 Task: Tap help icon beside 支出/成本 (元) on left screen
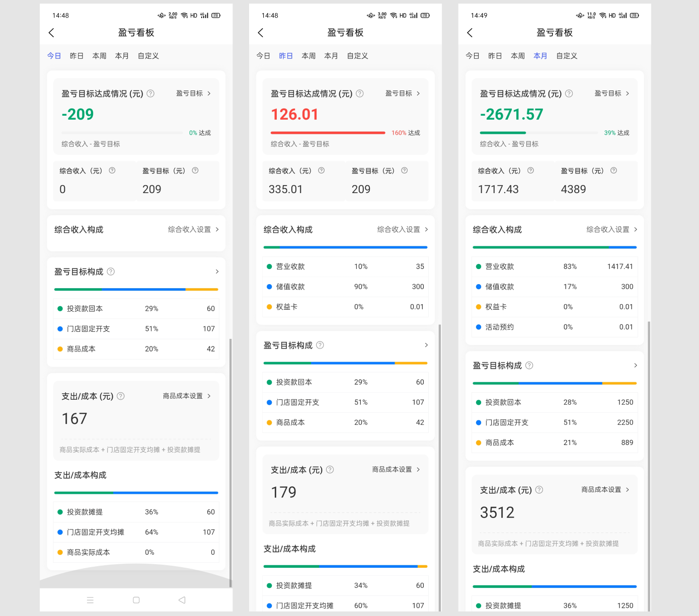tap(121, 396)
